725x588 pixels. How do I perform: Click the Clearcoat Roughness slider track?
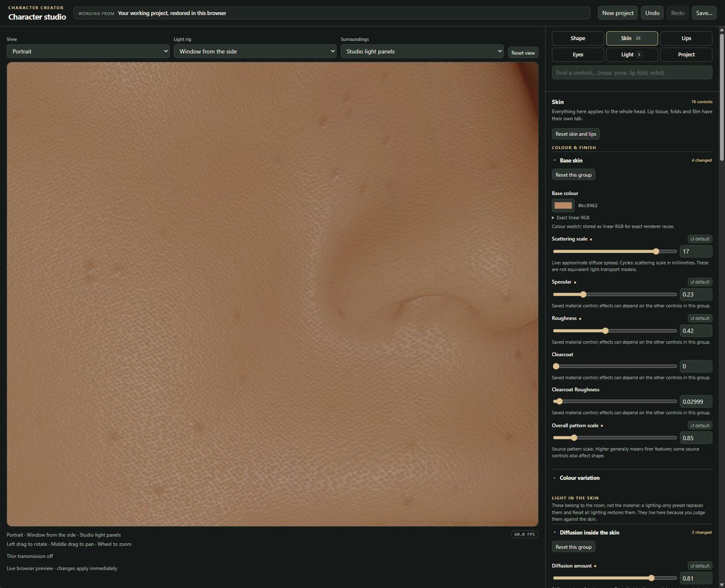tap(614, 401)
